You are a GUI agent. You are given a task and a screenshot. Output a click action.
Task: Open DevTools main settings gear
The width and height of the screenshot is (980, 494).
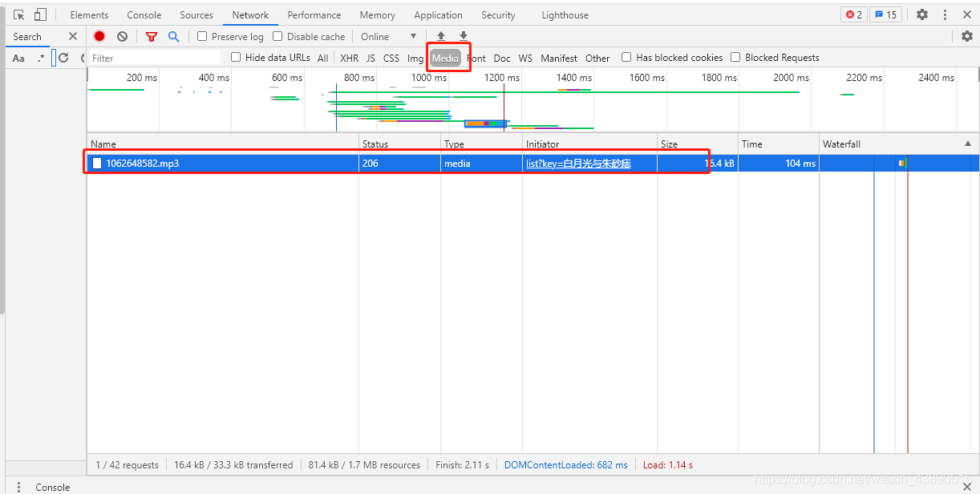coord(922,14)
